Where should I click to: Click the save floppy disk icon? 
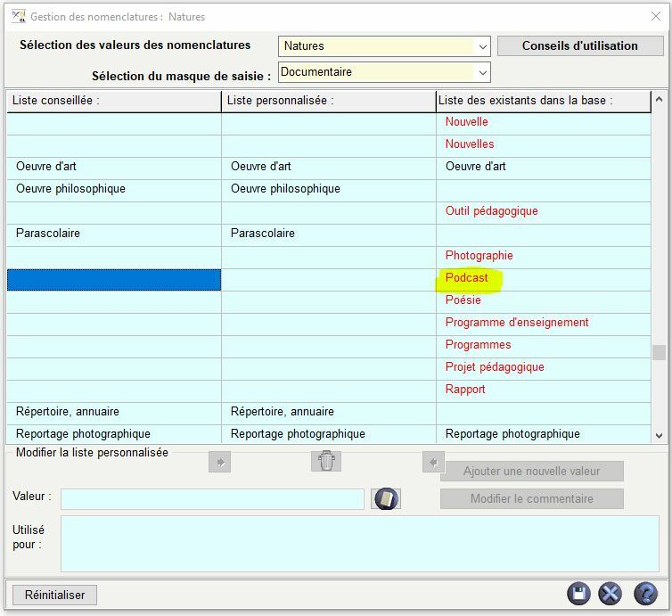click(578, 594)
